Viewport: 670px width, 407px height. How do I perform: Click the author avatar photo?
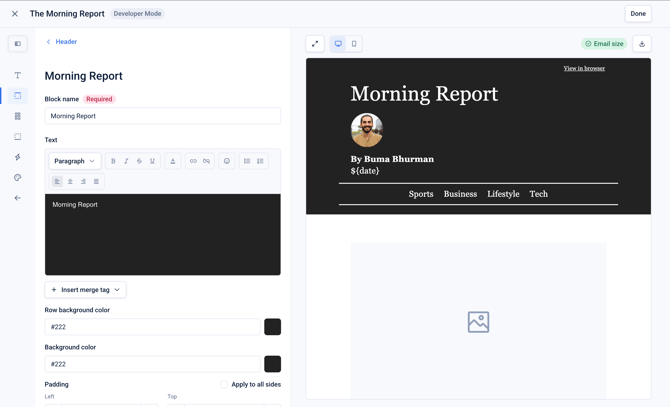(x=367, y=130)
